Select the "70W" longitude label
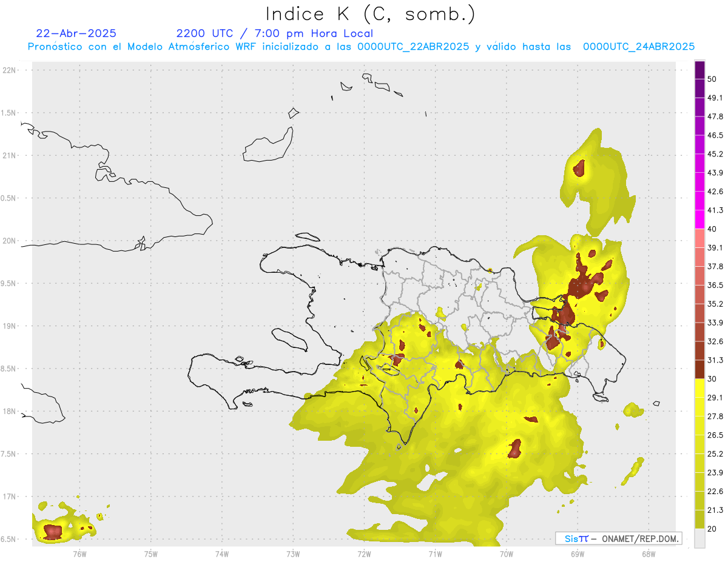 pos(506,554)
